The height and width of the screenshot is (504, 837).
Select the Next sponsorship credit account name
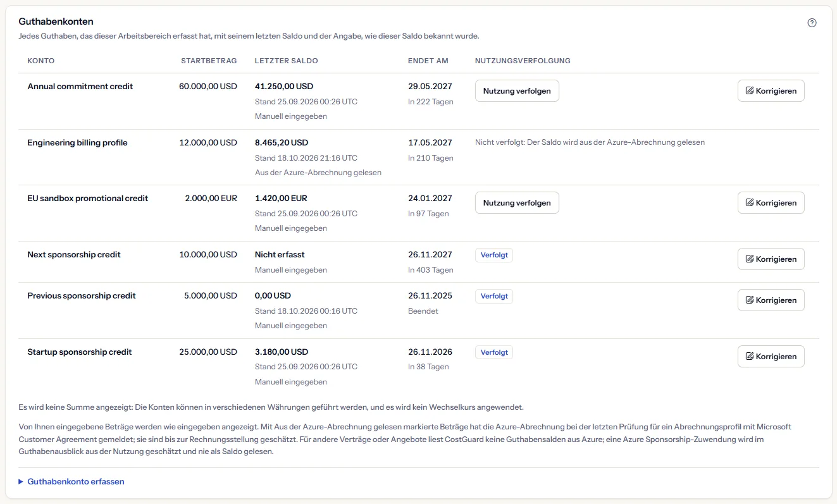74,254
